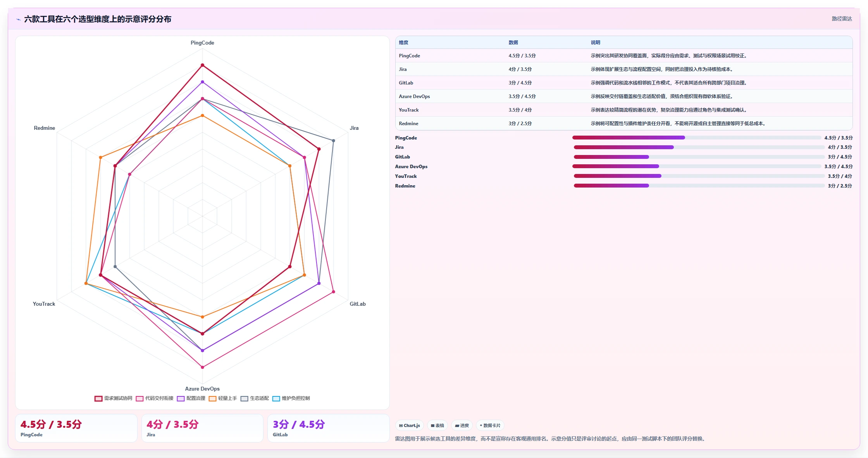Click the YouTrack progress bar

(x=699, y=176)
